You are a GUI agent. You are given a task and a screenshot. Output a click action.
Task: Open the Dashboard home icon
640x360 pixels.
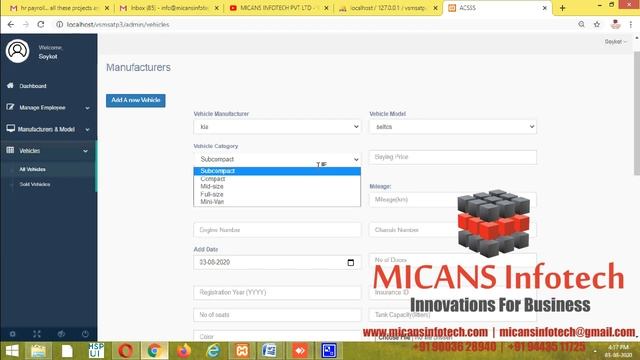point(10,85)
